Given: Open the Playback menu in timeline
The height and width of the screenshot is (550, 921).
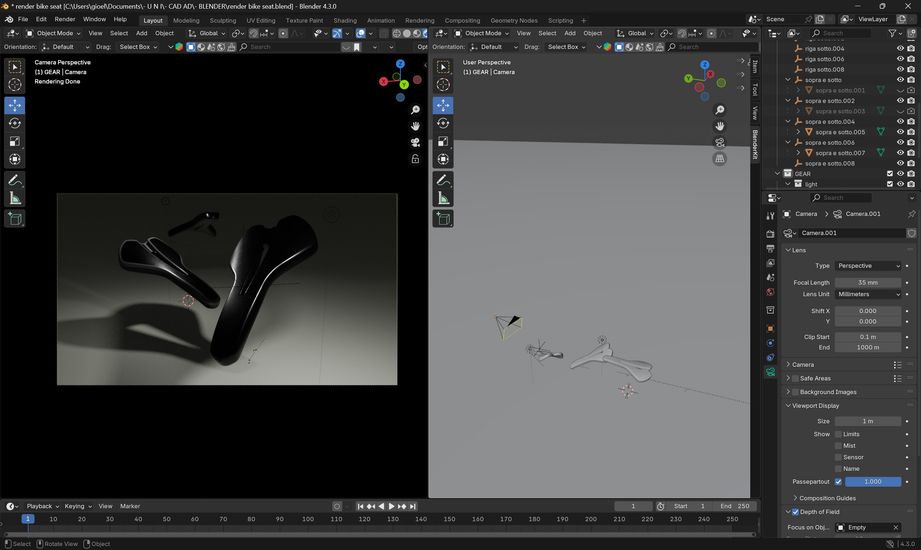Looking at the screenshot, I should click(x=42, y=506).
